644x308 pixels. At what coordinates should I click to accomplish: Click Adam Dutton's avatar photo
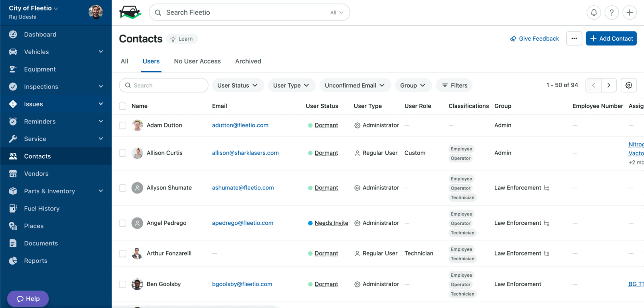pyautogui.click(x=137, y=125)
